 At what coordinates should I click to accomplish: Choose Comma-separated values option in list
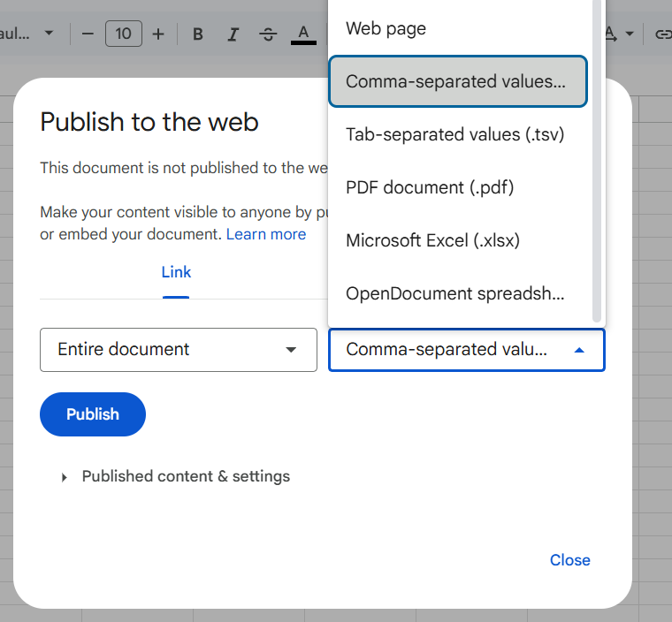coord(458,82)
